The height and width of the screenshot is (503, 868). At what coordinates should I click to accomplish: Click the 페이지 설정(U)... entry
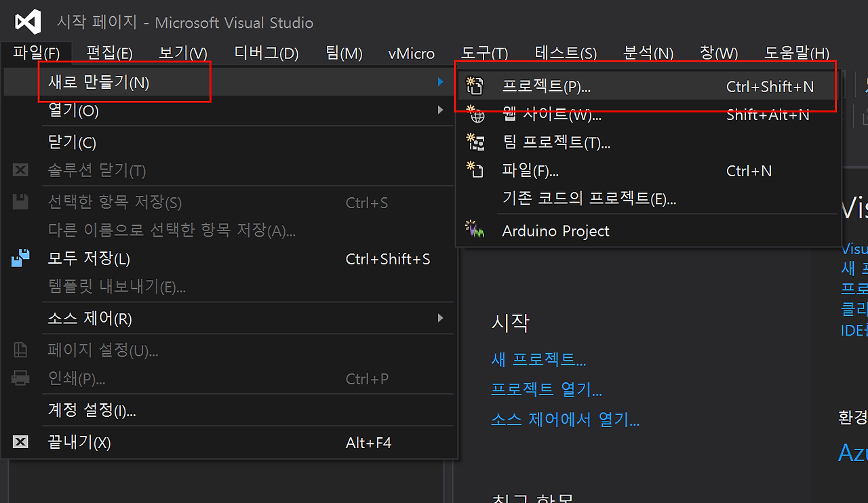tap(229, 350)
